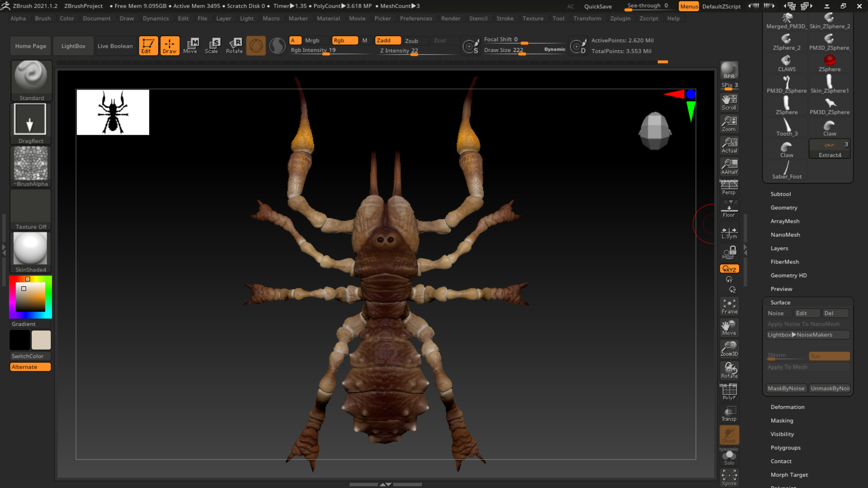Expand the Deformation section
The height and width of the screenshot is (488, 868).
pos(788,407)
